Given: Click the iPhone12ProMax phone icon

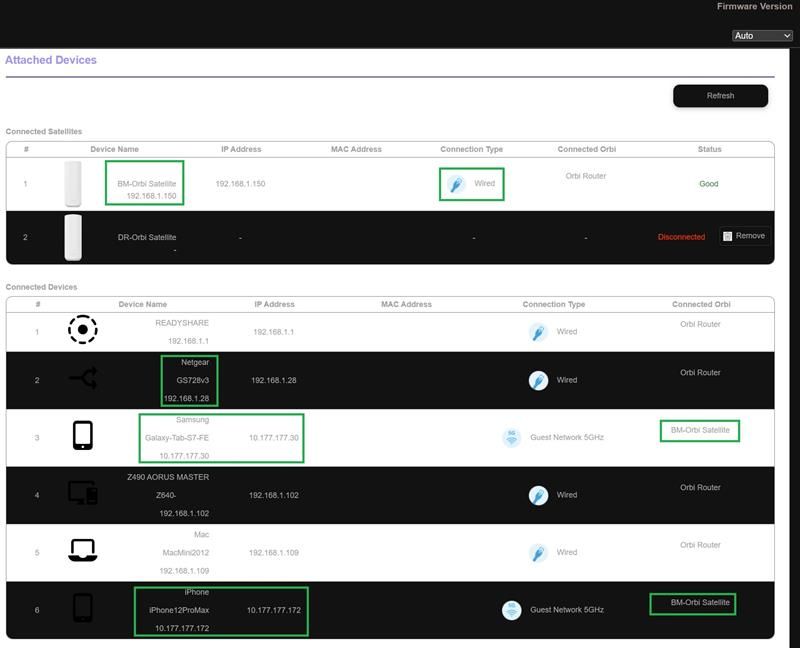Looking at the screenshot, I should 83,608.
